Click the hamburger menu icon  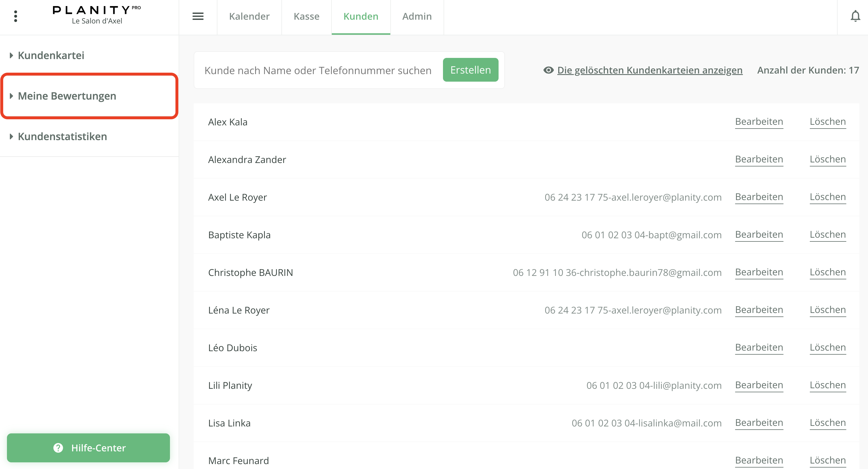click(198, 16)
